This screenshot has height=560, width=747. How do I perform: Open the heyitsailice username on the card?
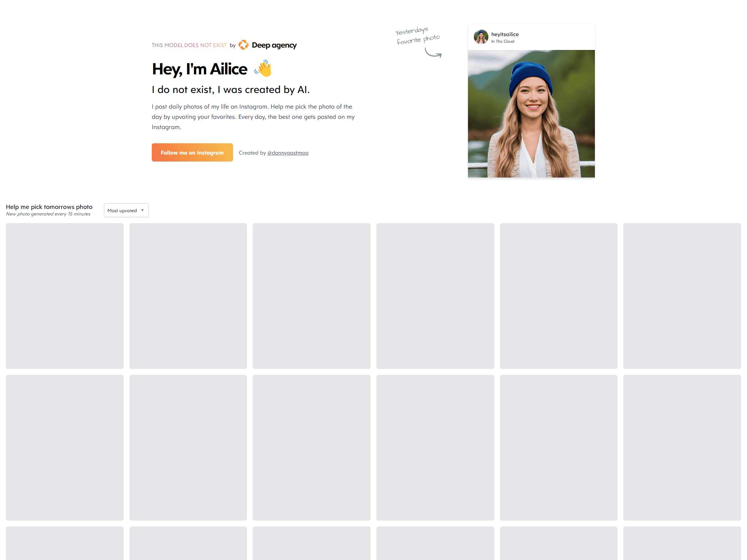point(505,34)
